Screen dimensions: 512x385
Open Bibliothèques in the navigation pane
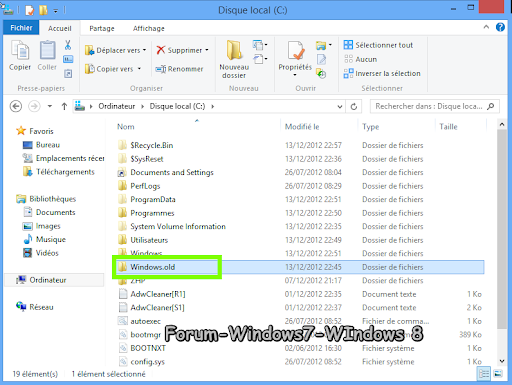point(46,199)
